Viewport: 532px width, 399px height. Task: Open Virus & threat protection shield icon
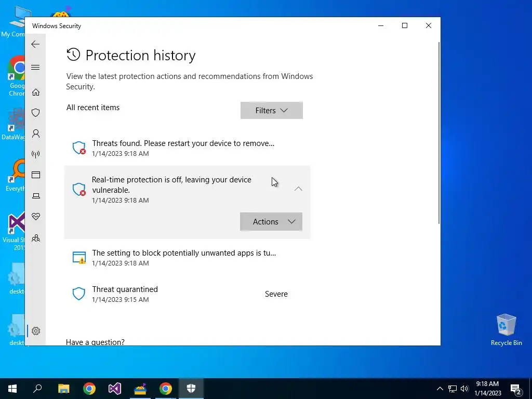pyautogui.click(x=36, y=113)
